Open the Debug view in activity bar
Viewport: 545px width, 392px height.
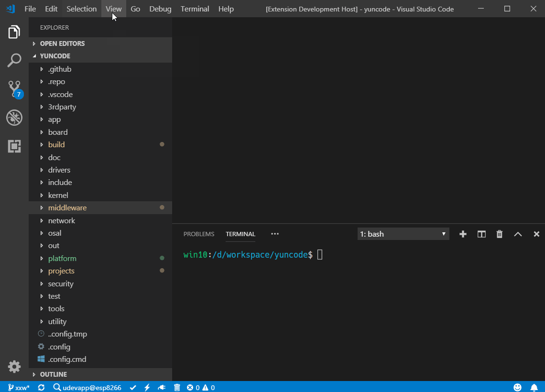14,118
